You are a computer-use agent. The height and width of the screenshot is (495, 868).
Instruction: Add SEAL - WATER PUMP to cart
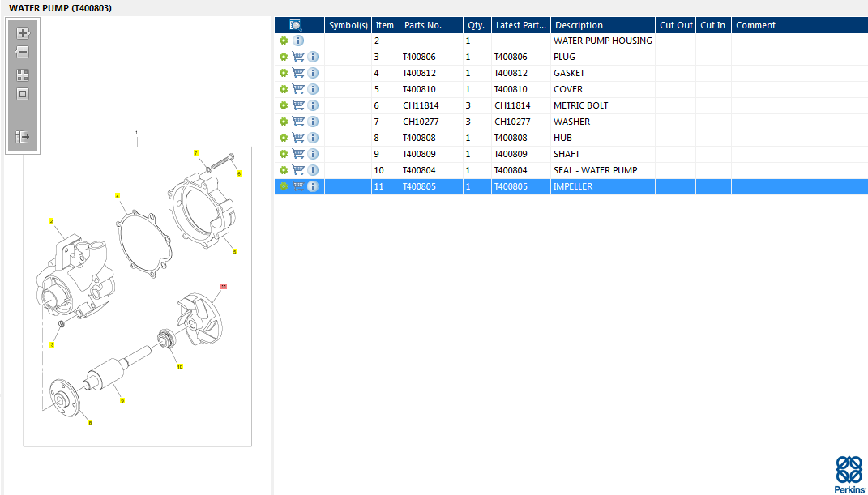click(x=298, y=170)
